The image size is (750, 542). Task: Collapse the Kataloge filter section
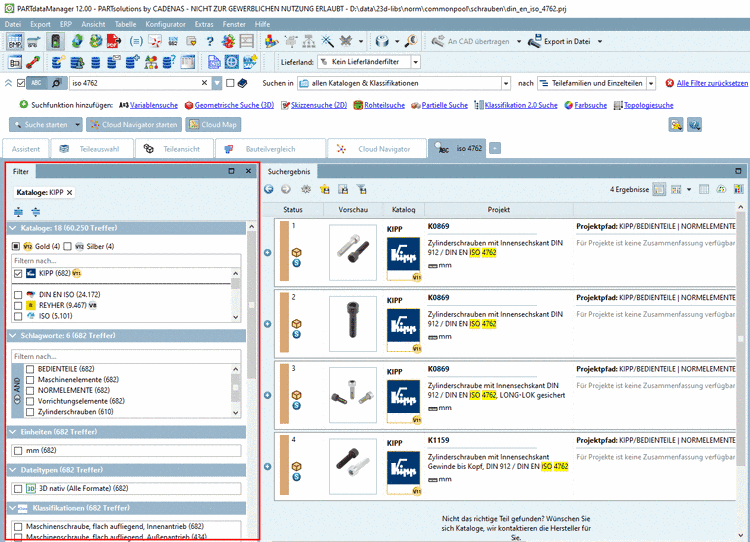13,228
